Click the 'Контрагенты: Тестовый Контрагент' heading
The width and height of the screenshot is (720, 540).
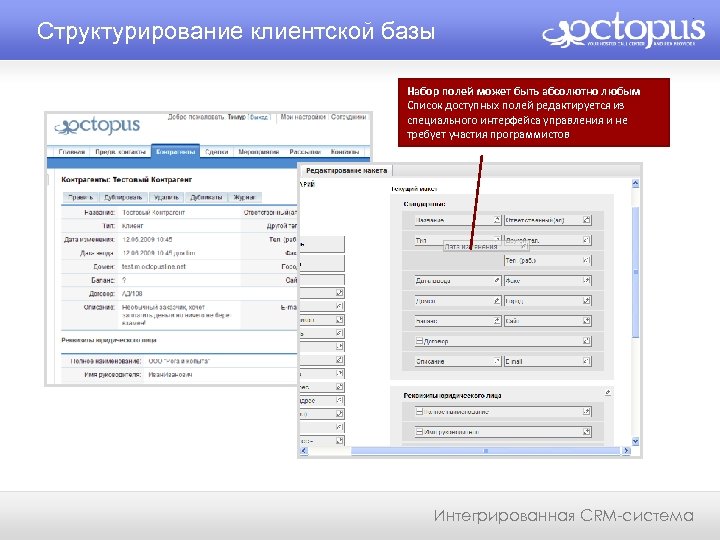tap(127, 180)
